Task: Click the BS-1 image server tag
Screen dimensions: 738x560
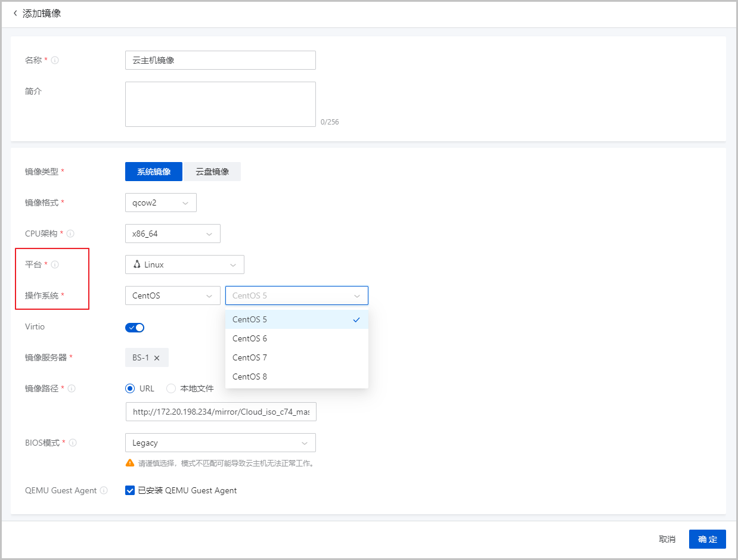Action: [x=147, y=357]
